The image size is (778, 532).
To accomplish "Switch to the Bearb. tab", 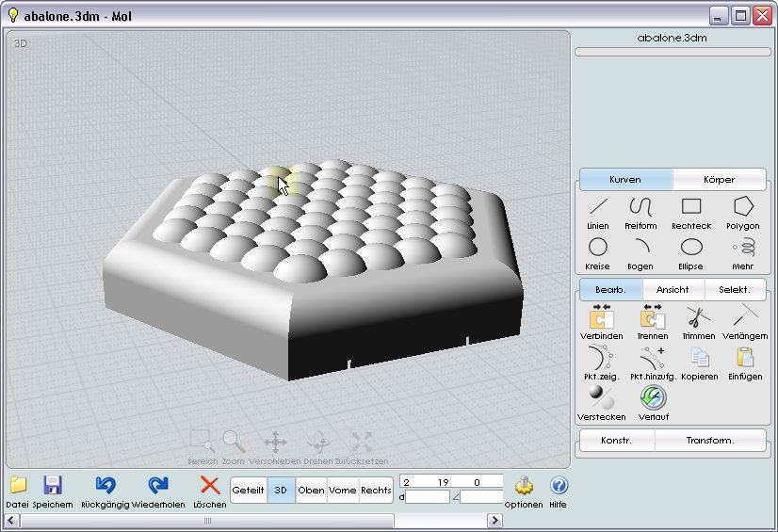I will [x=610, y=290].
